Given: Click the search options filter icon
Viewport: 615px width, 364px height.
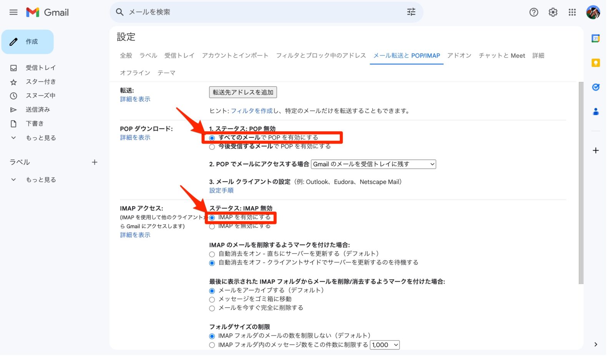Looking at the screenshot, I should [x=411, y=12].
